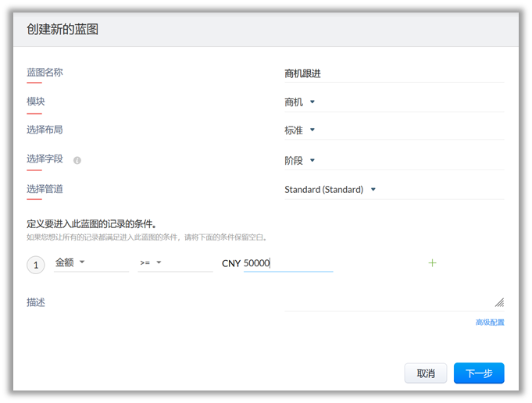The image size is (532, 403).
Task: Open the 模块 dropdown showing 商机
Action: 300,102
